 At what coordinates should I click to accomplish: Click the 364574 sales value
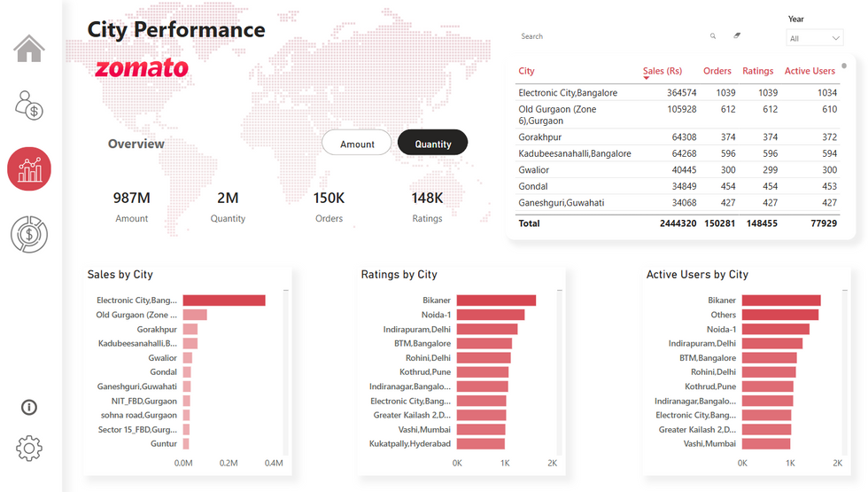click(681, 92)
